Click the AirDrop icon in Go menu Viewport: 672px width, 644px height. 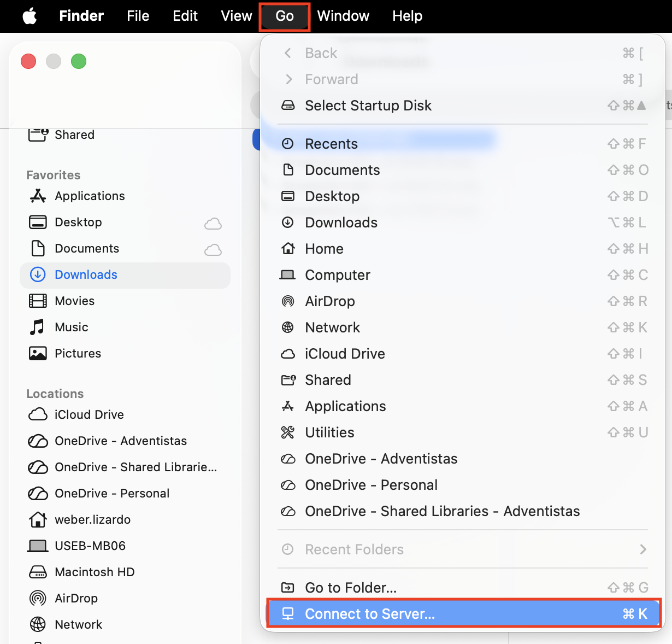pos(288,301)
